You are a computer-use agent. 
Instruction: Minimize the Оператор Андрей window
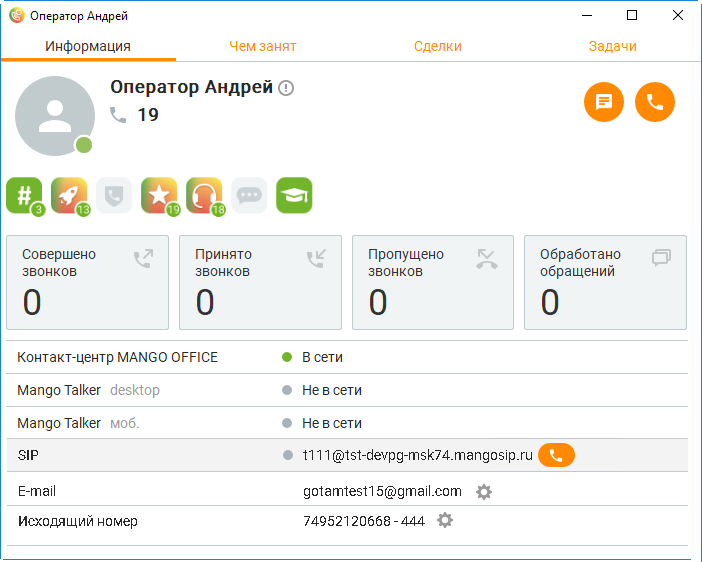[587, 15]
